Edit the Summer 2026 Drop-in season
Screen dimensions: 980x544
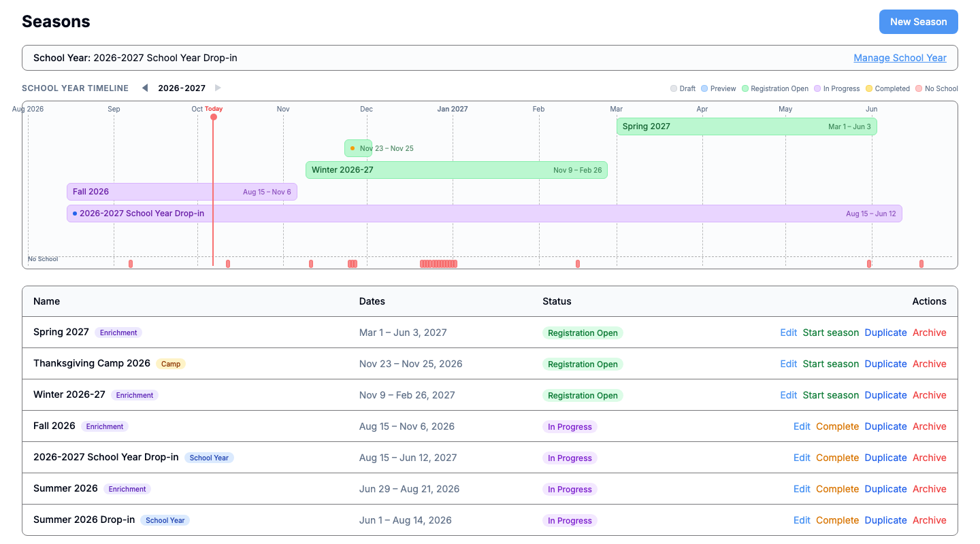[802, 520]
